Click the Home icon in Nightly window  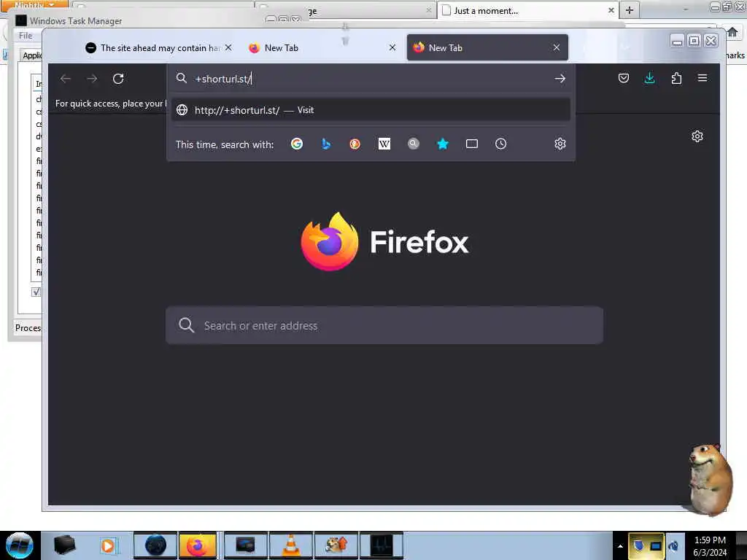732,32
